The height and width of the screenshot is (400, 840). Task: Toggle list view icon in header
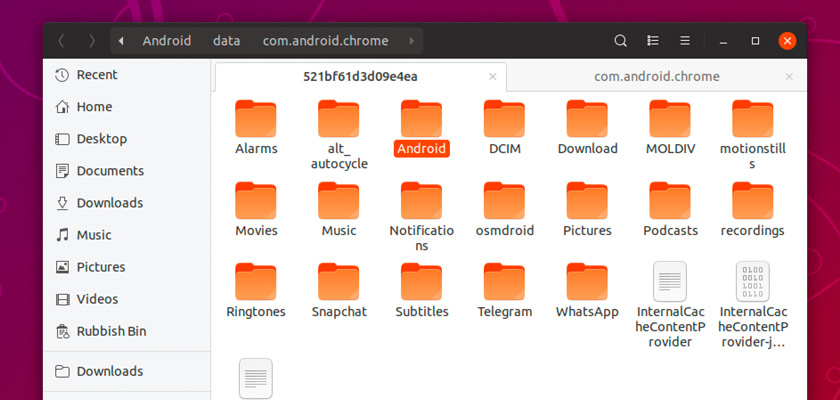[x=652, y=41]
